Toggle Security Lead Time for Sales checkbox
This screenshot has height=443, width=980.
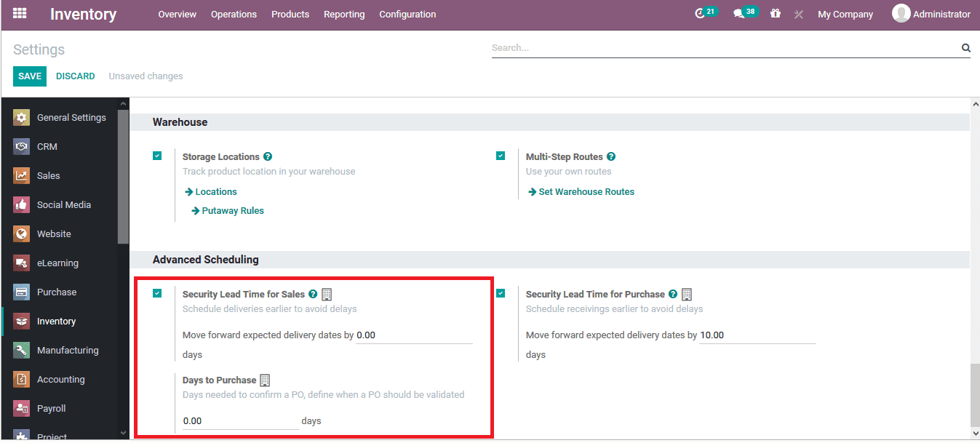157,293
